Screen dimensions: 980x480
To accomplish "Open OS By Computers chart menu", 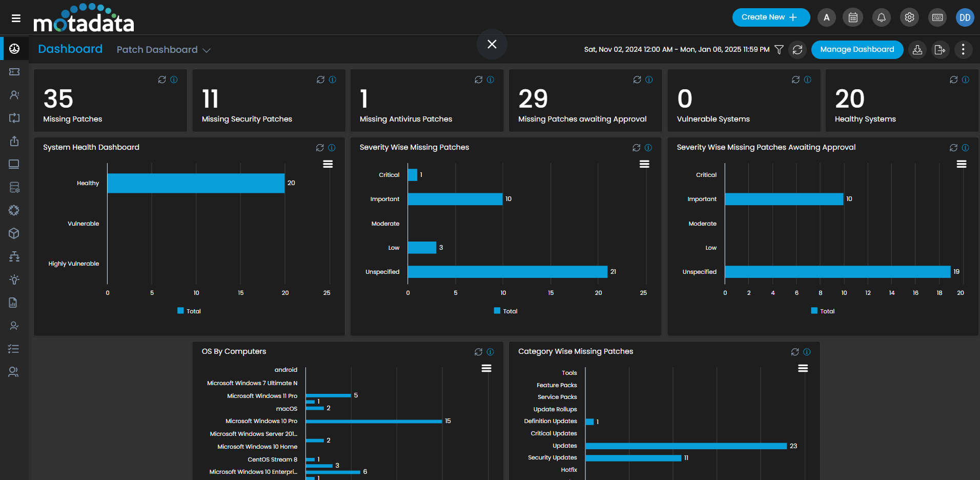I will point(486,368).
